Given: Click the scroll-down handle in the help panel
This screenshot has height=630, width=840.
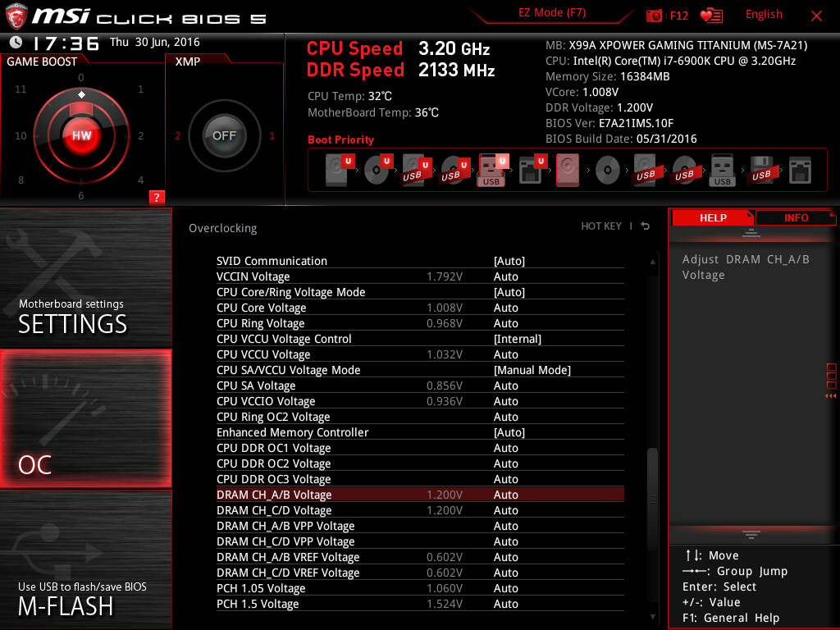Looking at the screenshot, I should point(751,534).
